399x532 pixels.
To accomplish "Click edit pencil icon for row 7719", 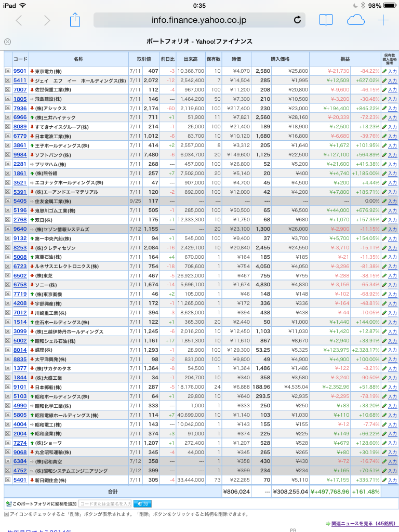I will tap(384, 294).
